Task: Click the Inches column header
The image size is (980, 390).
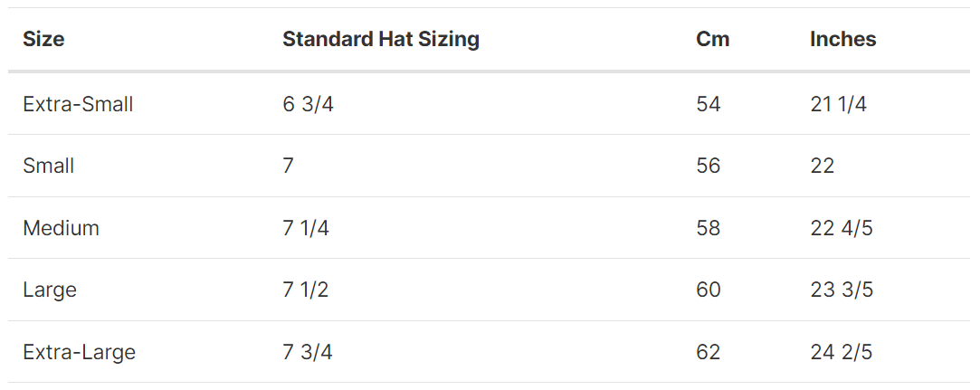Action: click(843, 40)
